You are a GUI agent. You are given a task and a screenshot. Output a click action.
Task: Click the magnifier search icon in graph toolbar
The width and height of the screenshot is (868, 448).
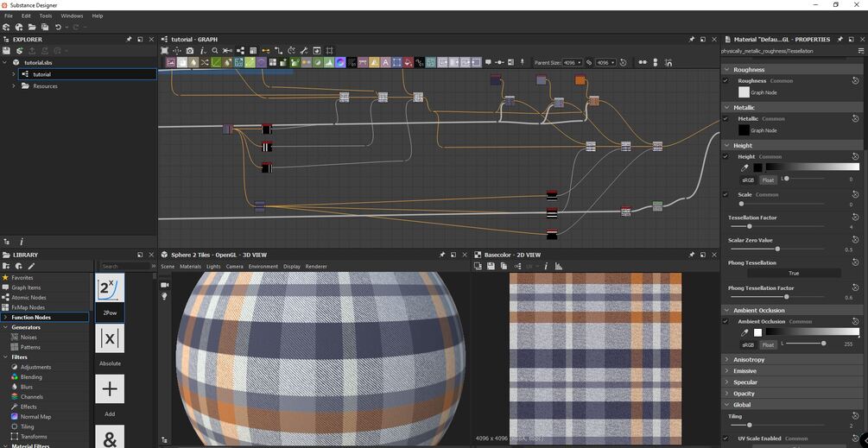[x=215, y=50]
